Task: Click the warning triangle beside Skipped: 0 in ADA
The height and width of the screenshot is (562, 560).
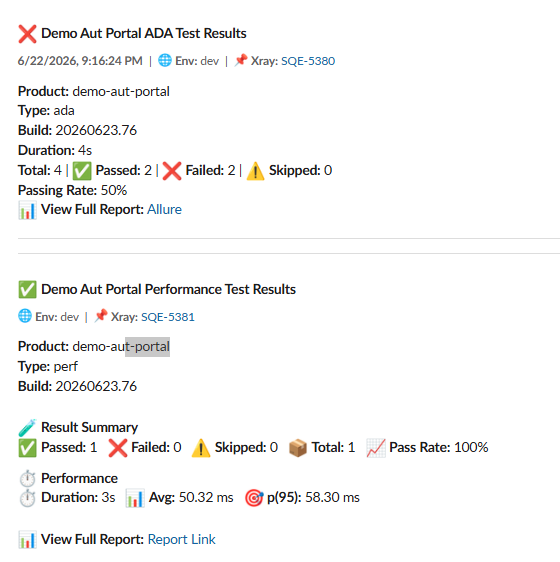Action: coord(256,171)
